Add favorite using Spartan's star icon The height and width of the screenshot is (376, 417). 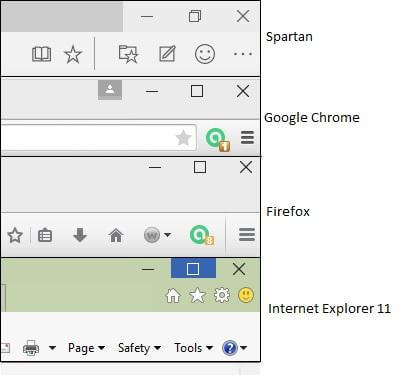point(73,54)
